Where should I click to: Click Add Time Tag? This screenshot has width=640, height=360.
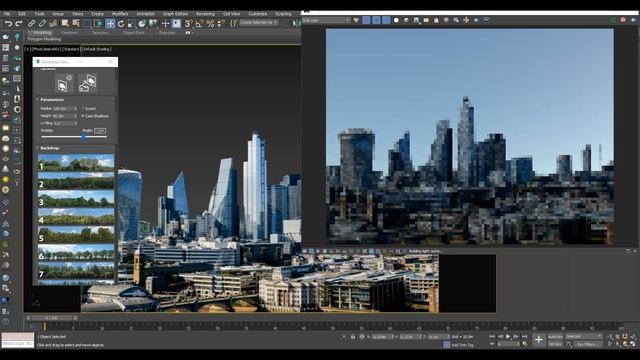[462, 345]
